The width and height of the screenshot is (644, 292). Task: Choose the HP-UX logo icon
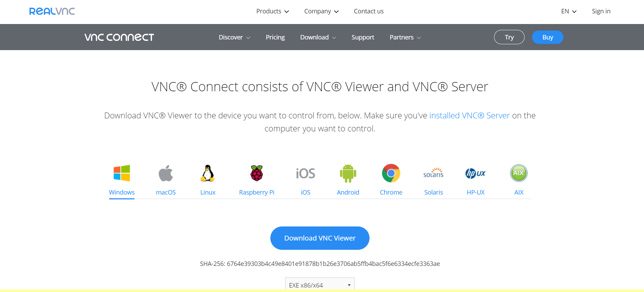[476, 173]
